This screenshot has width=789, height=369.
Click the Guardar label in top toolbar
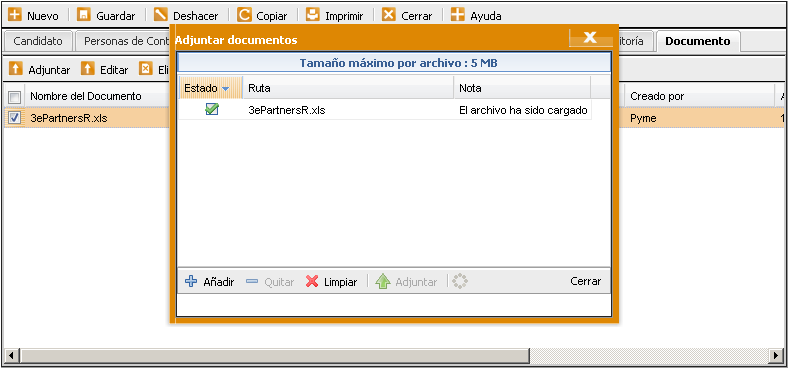pyautogui.click(x=116, y=16)
